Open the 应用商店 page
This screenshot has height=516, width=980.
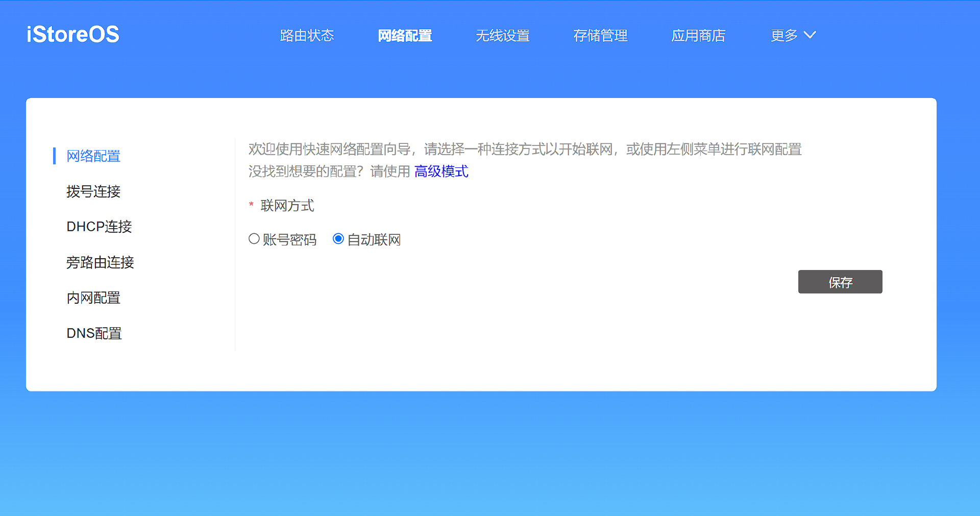click(x=698, y=36)
